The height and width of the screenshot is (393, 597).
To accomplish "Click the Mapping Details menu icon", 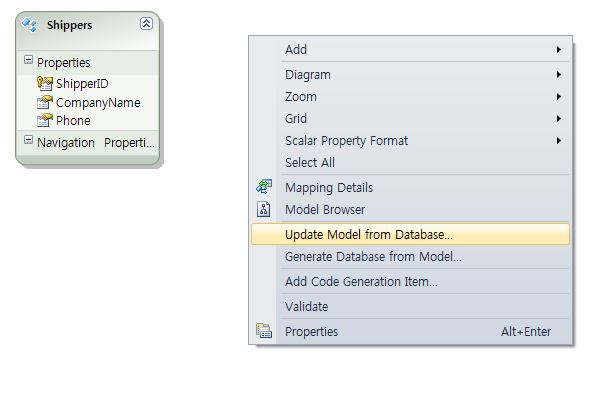I will 263,187.
